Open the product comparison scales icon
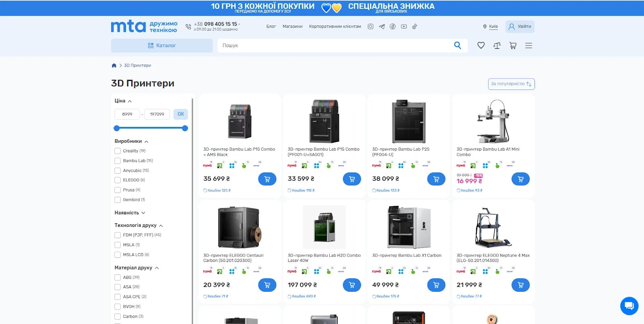Image resolution: width=644 pixels, height=324 pixels. [x=497, y=46]
